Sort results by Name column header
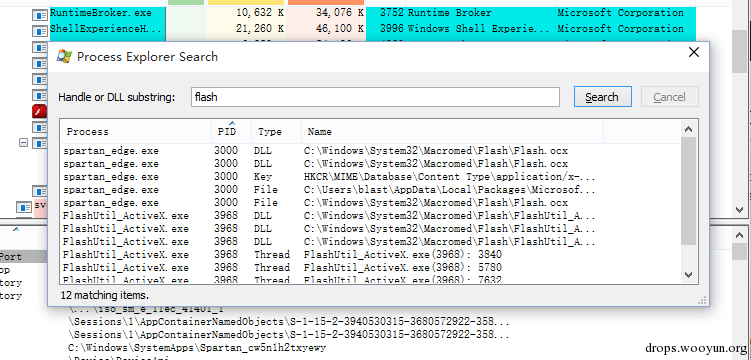751x360 pixels. (452, 131)
